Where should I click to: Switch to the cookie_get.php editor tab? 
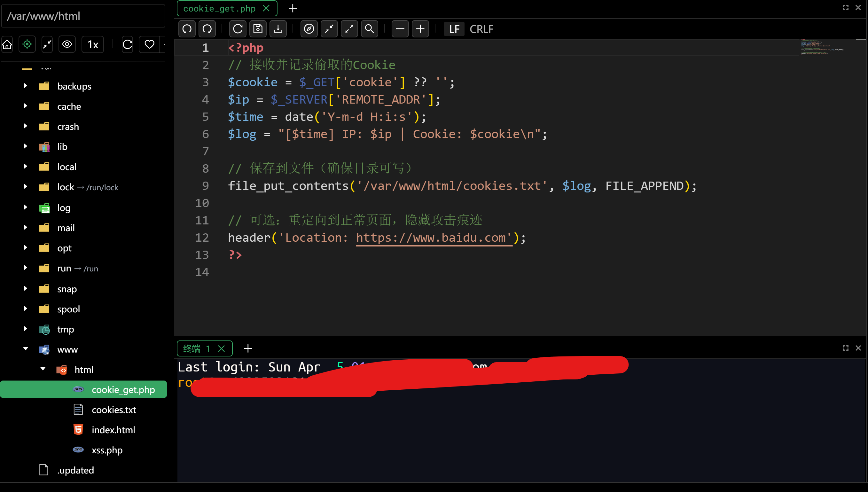tap(219, 8)
